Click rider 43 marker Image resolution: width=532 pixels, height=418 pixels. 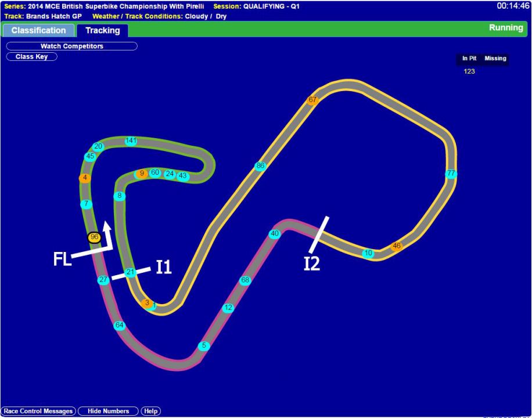[183, 176]
